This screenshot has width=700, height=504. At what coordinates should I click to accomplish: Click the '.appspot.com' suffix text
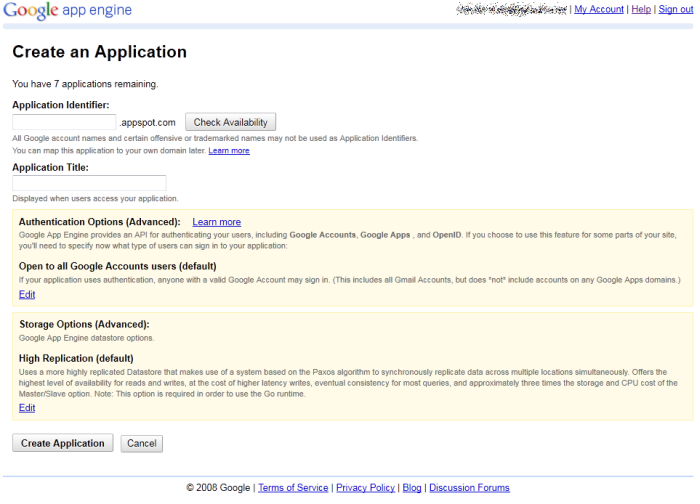[147, 122]
